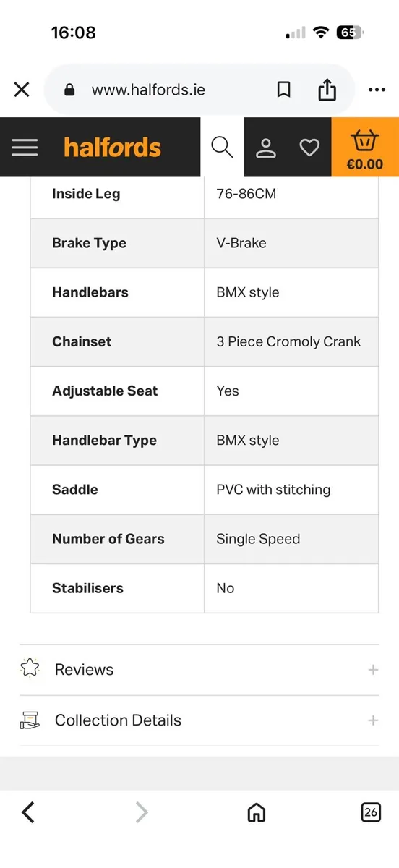Click the plus icon beside Reviews

point(373,670)
